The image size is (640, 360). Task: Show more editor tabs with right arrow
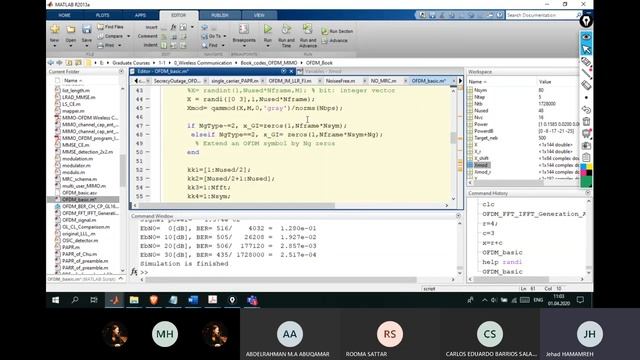point(460,81)
